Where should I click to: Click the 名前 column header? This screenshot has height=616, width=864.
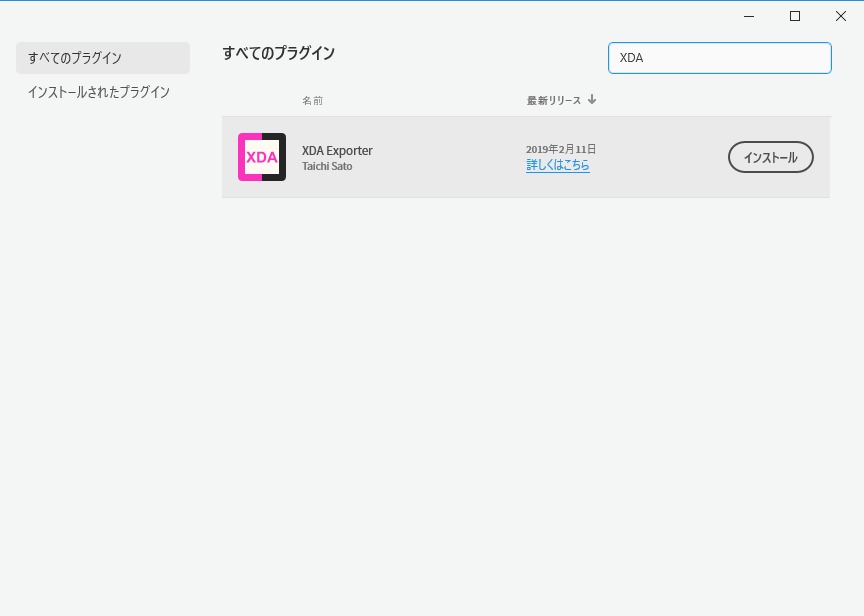click(312, 101)
